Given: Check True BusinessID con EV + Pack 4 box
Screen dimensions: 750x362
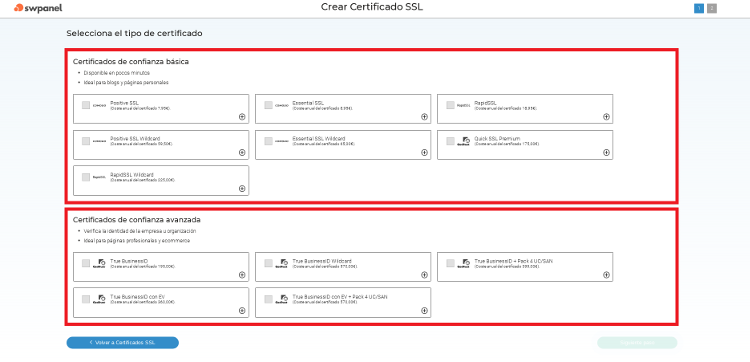Looking at the screenshot, I should click(x=268, y=299).
